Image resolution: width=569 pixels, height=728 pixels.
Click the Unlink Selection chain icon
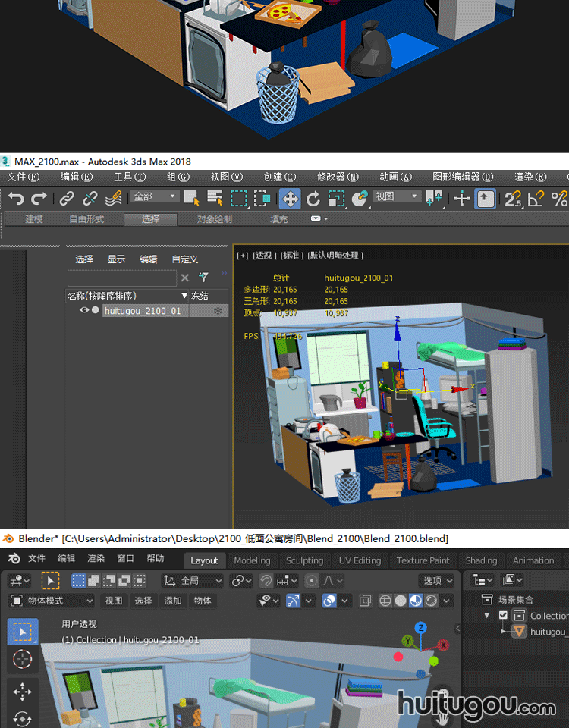tap(90, 199)
